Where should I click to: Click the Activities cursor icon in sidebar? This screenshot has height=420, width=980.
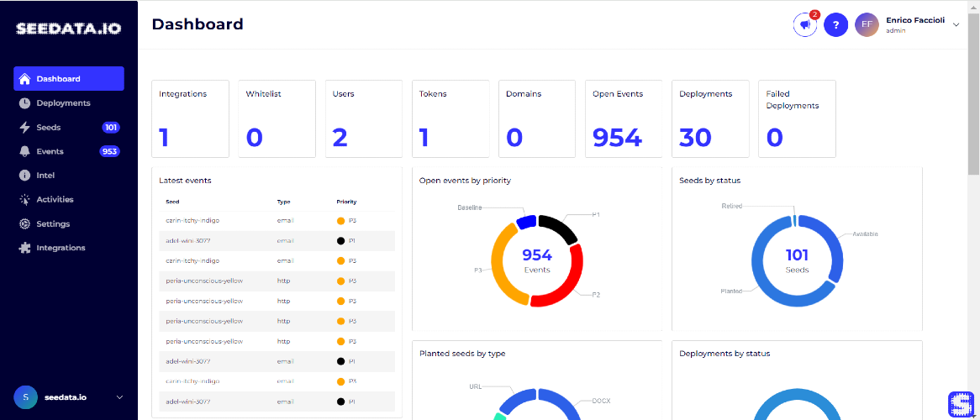pyautogui.click(x=25, y=199)
